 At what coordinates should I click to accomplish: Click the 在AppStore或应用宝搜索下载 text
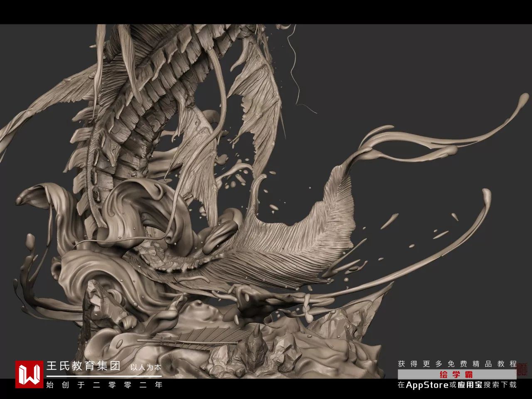tap(457, 384)
